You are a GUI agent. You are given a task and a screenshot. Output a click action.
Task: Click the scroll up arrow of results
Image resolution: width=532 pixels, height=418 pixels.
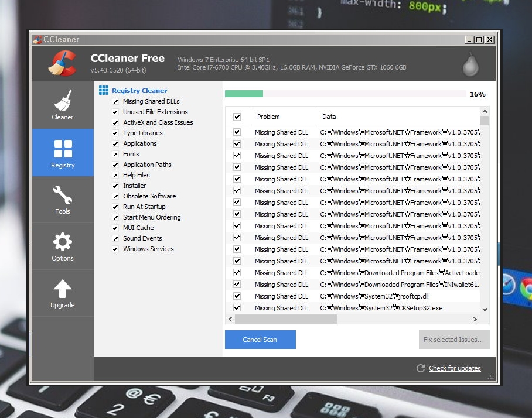pyautogui.click(x=485, y=111)
